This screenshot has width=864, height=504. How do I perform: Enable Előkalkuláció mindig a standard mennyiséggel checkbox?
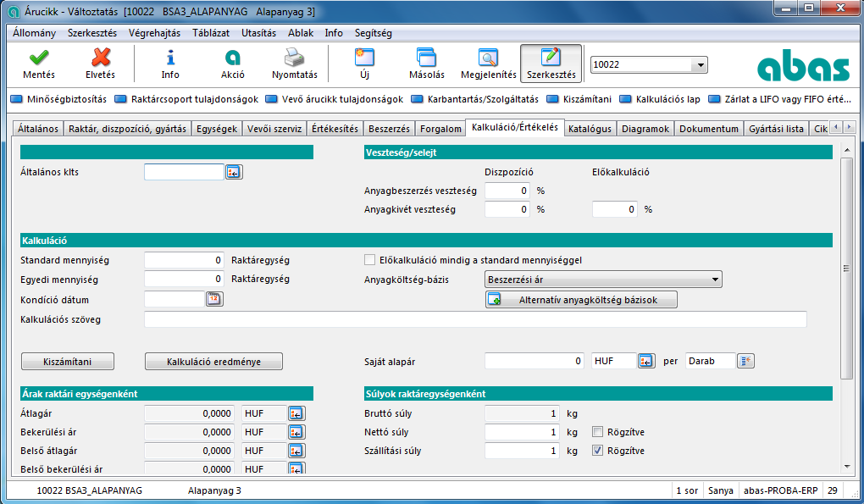click(x=369, y=260)
